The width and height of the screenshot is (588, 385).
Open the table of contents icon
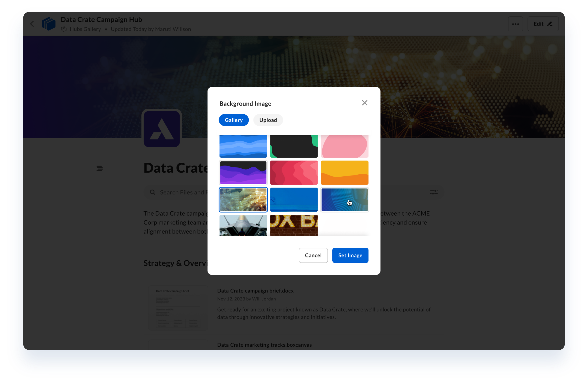[100, 168]
